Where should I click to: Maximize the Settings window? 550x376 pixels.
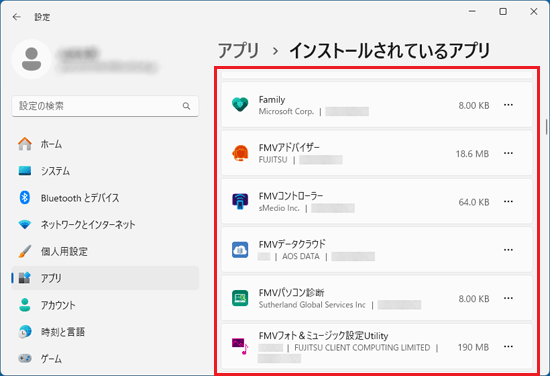tap(503, 12)
